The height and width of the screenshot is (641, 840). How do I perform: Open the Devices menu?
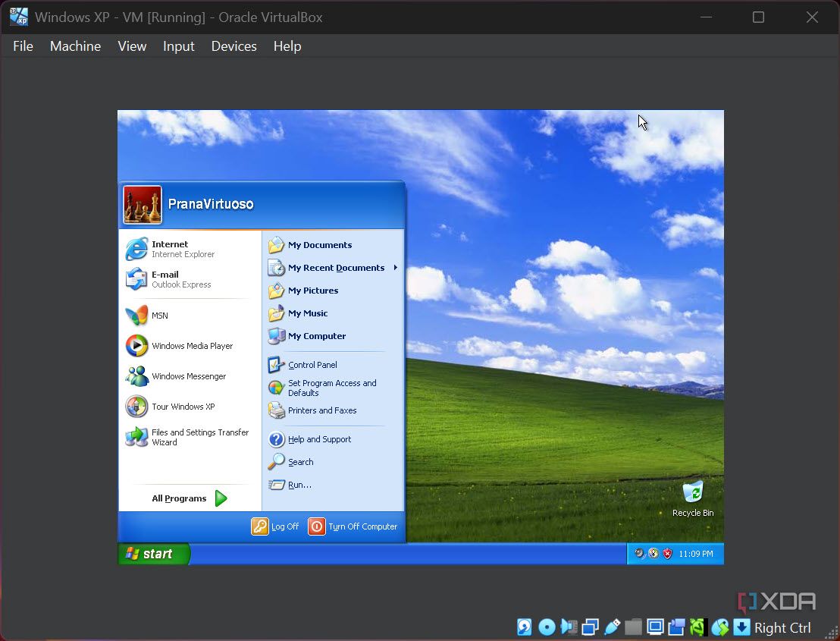click(x=234, y=46)
